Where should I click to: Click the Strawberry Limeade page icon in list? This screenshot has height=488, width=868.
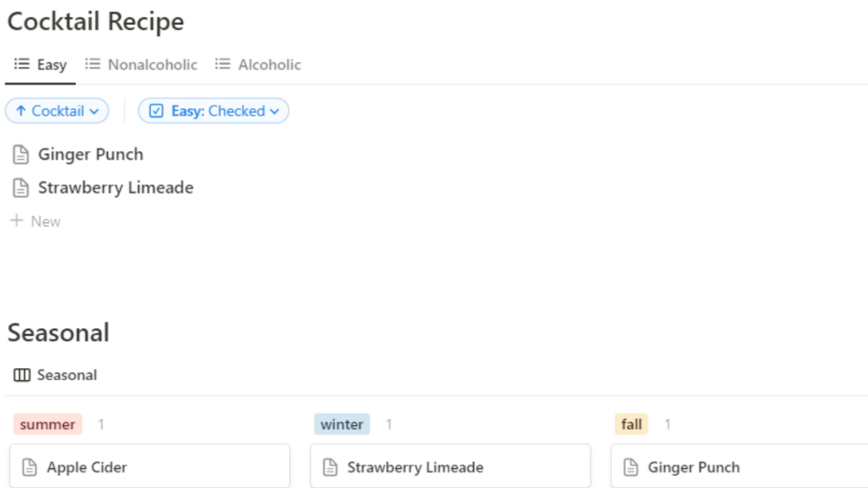(x=21, y=188)
